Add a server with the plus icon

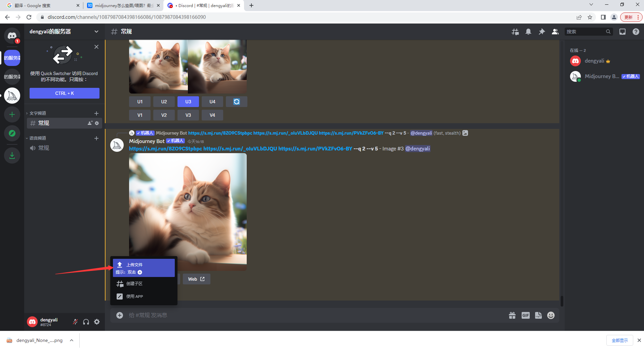pyautogui.click(x=12, y=114)
